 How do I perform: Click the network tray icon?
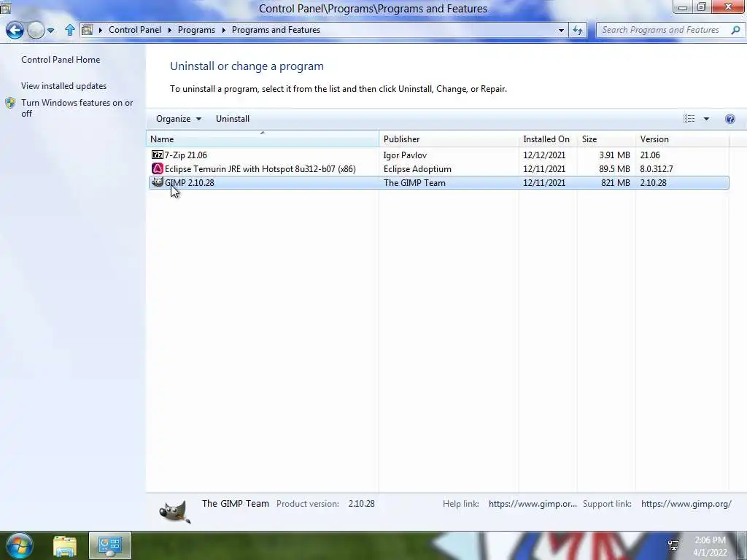point(673,545)
